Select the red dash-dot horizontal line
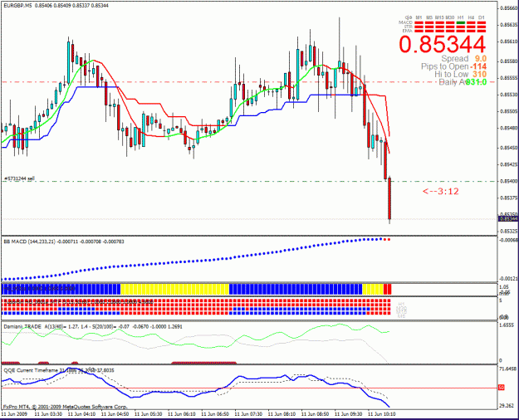Screen dimensions: 519x420 point(248,81)
